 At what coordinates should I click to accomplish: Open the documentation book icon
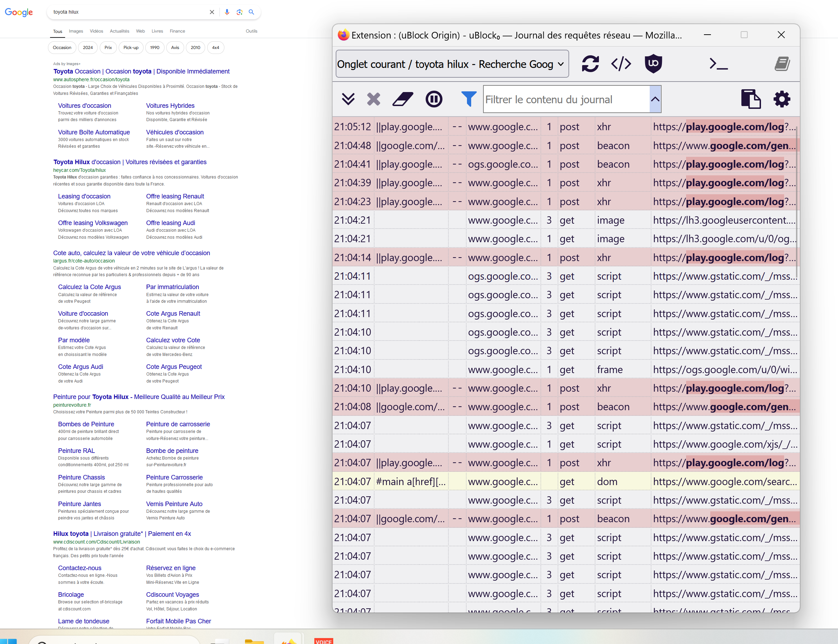[782, 64]
